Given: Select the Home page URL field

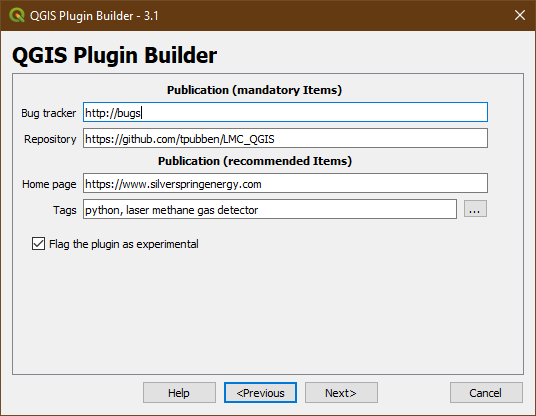Looking at the screenshot, I should click(x=285, y=183).
